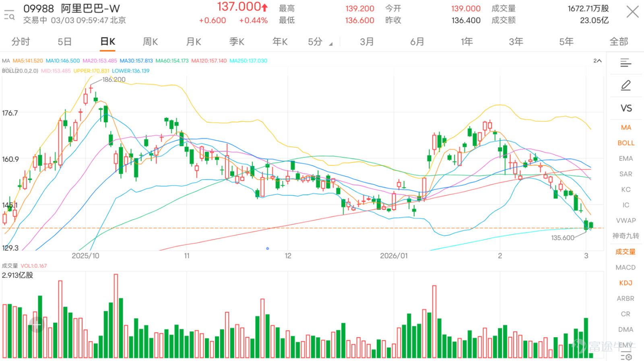Click the 135.600 low price marker

click(563, 238)
